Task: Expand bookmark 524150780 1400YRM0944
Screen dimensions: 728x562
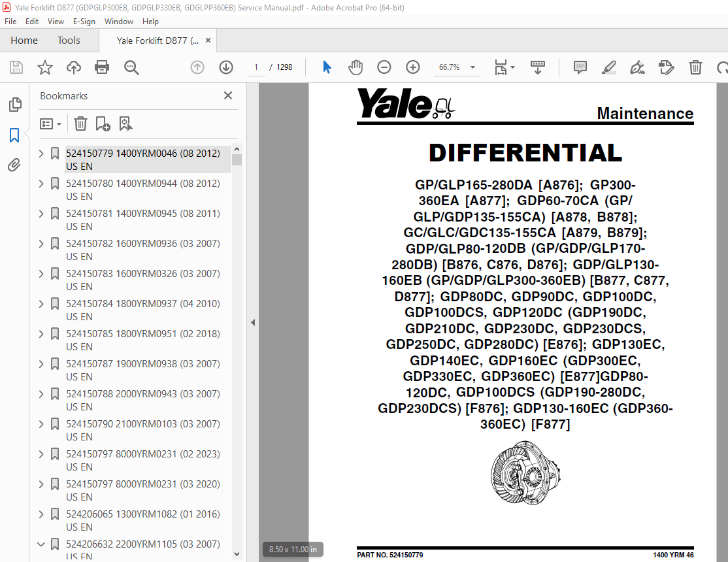Action: click(41, 184)
